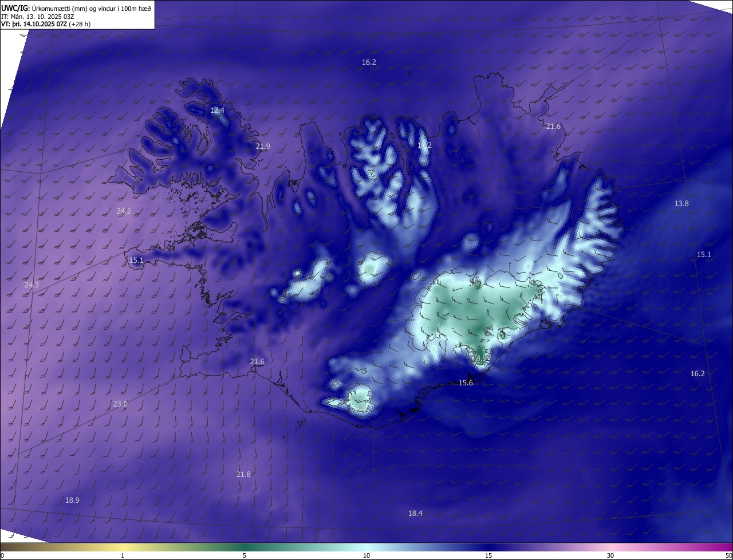Click the 12.4 value over the Westfjords
The height and width of the screenshot is (560, 733).
coord(217,110)
